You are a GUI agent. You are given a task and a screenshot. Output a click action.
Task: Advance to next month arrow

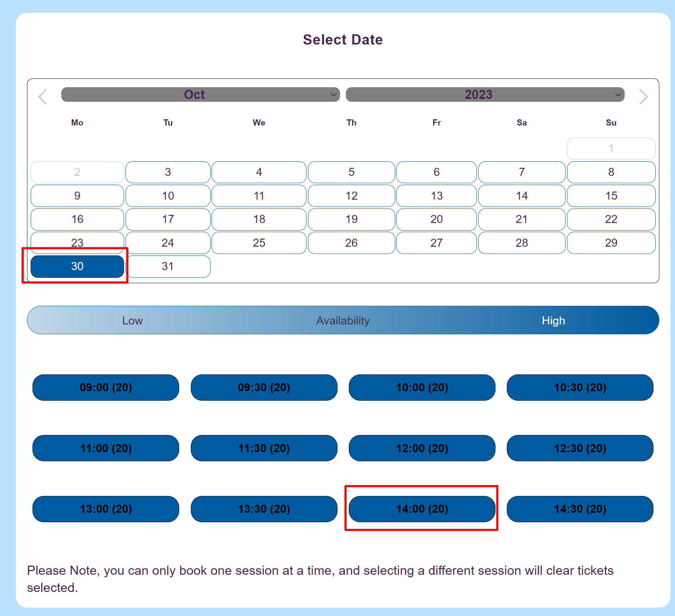coord(643,97)
